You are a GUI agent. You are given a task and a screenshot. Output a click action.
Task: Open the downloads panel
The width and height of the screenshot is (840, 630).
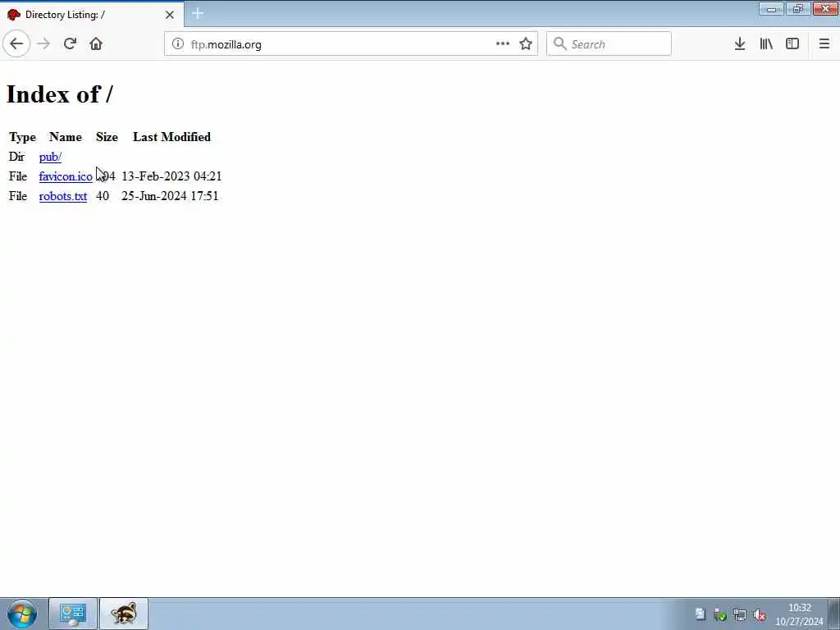[x=740, y=44]
